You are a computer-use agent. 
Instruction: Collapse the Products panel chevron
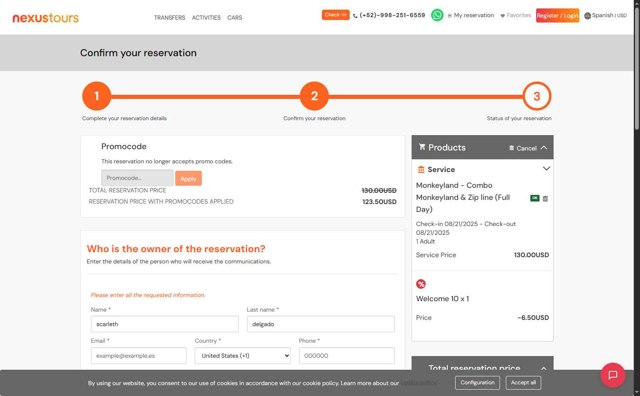(544, 147)
